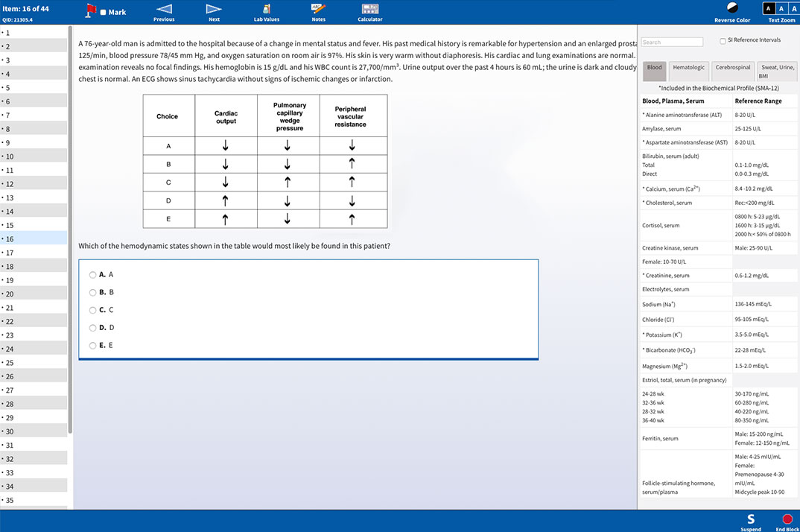Jump to question 15 in the list

click(34, 225)
